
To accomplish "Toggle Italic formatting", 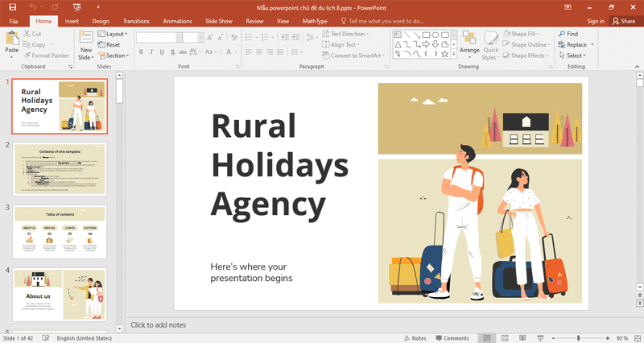I will [x=151, y=52].
